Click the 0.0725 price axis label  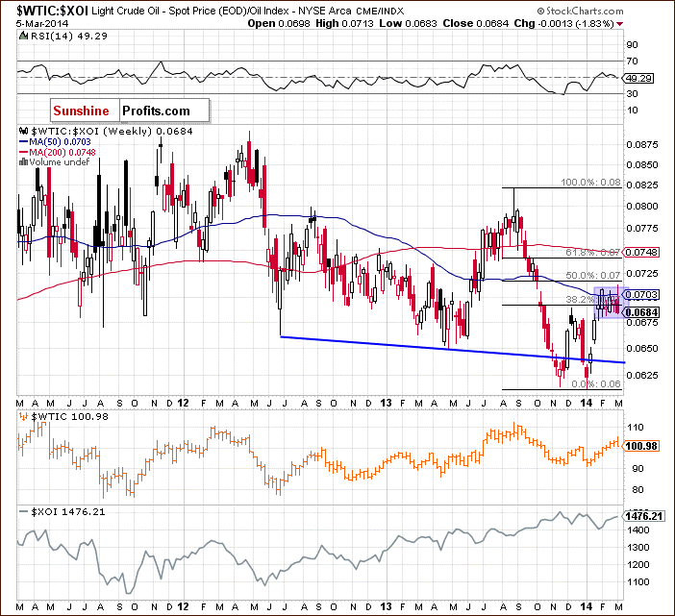pos(642,274)
